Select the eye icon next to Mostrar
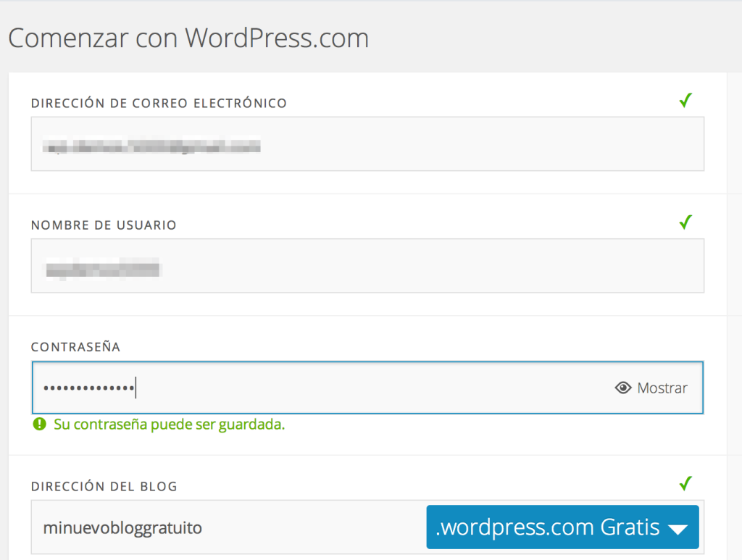This screenshot has height=560, width=742. (623, 388)
